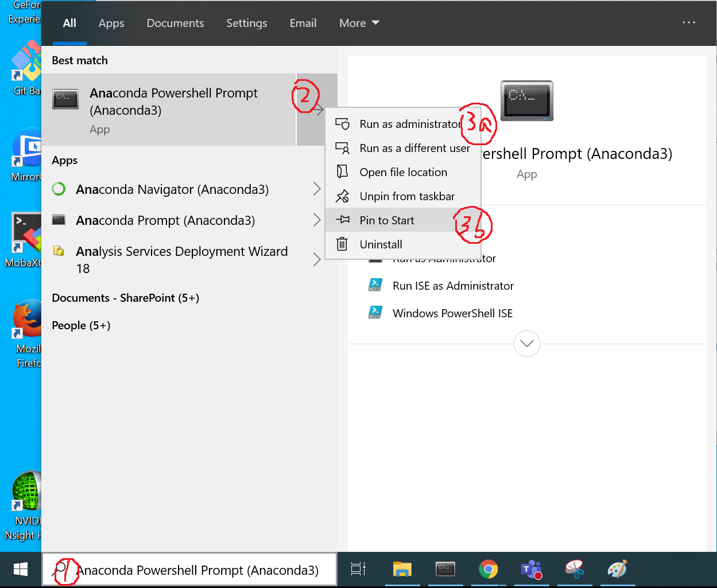Open Analysis Services Deployment Wizard 18
717x588 pixels.
(x=182, y=259)
